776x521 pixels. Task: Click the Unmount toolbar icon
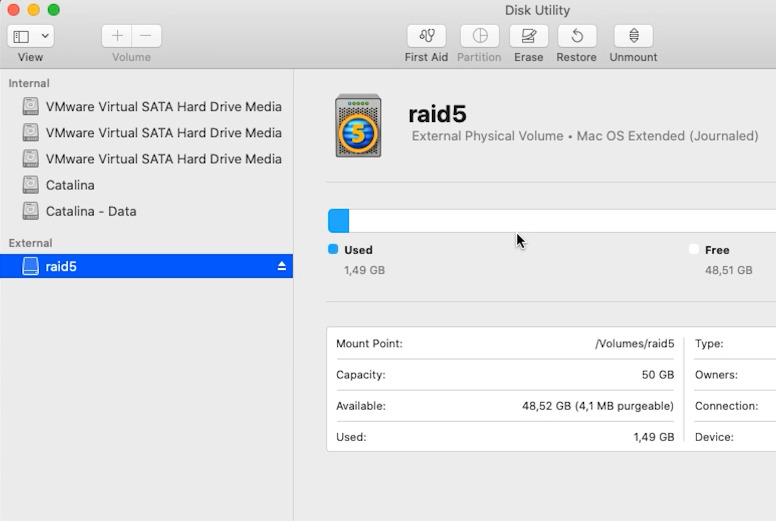click(633, 36)
